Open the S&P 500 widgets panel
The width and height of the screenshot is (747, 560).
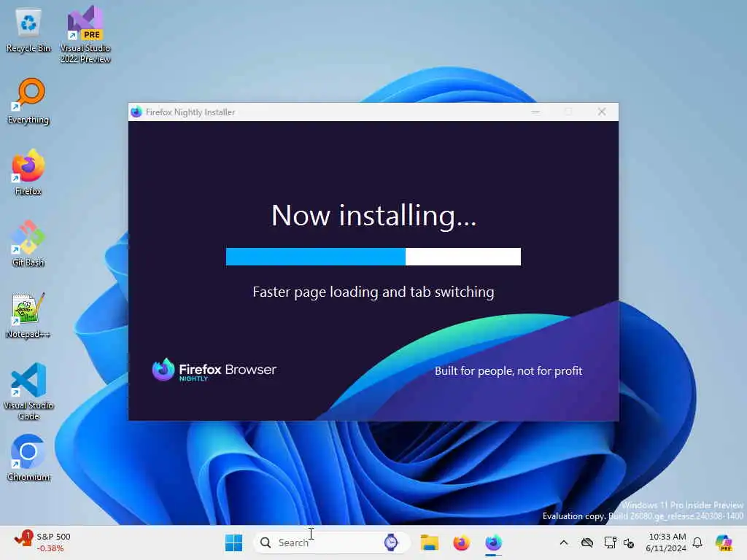tap(42, 542)
